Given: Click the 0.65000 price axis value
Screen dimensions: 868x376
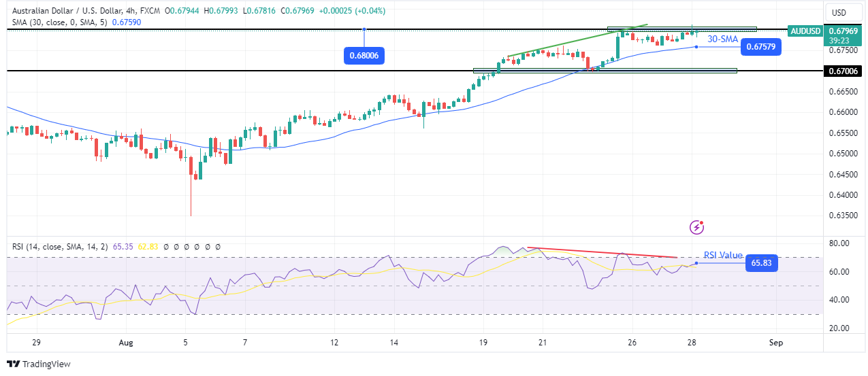Looking at the screenshot, I should (x=842, y=154).
